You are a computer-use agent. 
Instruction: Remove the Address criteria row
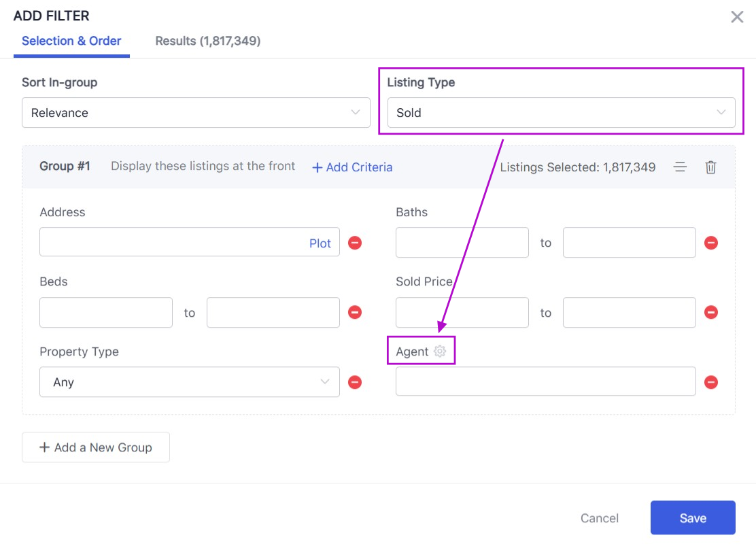pyautogui.click(x=355, y=243)
